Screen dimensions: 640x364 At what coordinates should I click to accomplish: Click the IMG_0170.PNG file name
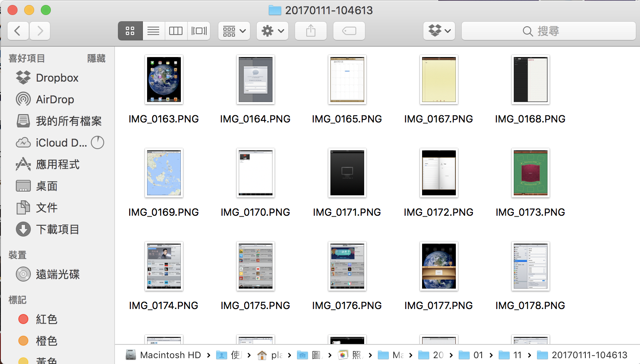click(255, 212)
